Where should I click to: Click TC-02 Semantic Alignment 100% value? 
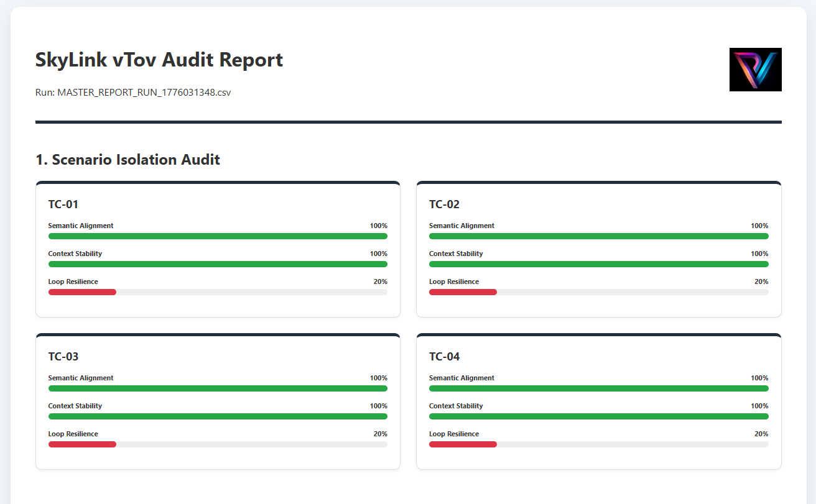click(759, 226)
